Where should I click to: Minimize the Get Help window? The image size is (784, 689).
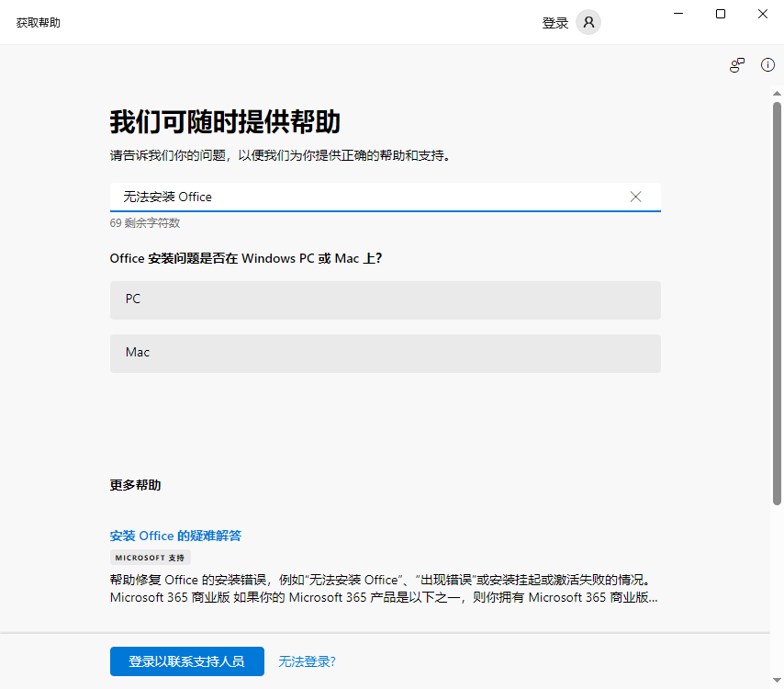pyautogui.click(x=677, y=14)
